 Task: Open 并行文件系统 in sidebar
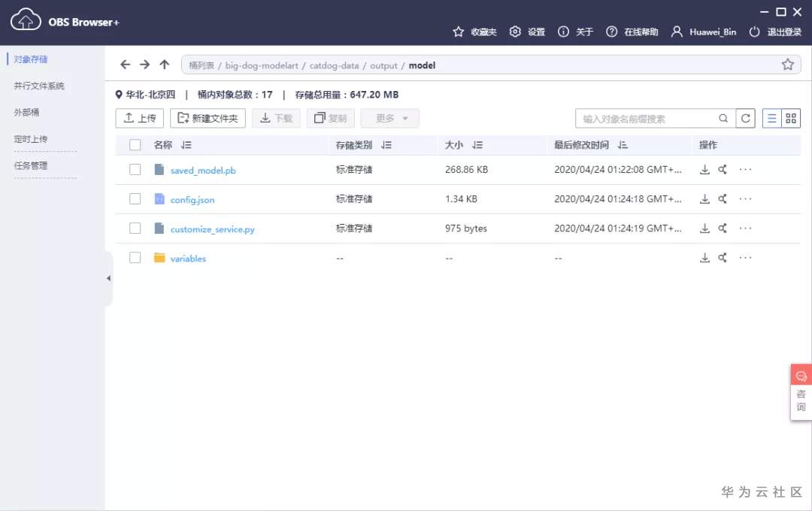coord(39,86)
